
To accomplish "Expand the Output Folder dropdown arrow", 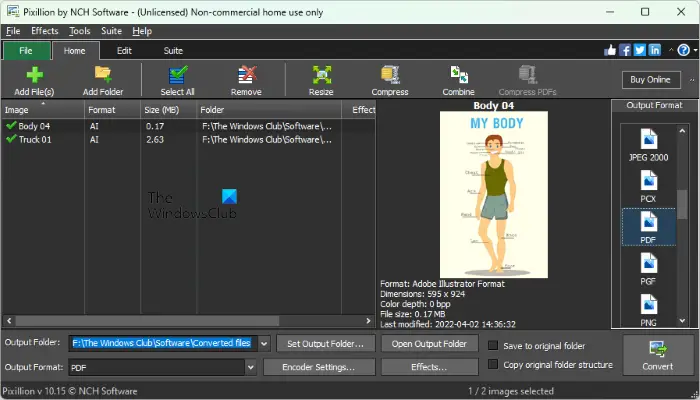I will pos(264,343).
